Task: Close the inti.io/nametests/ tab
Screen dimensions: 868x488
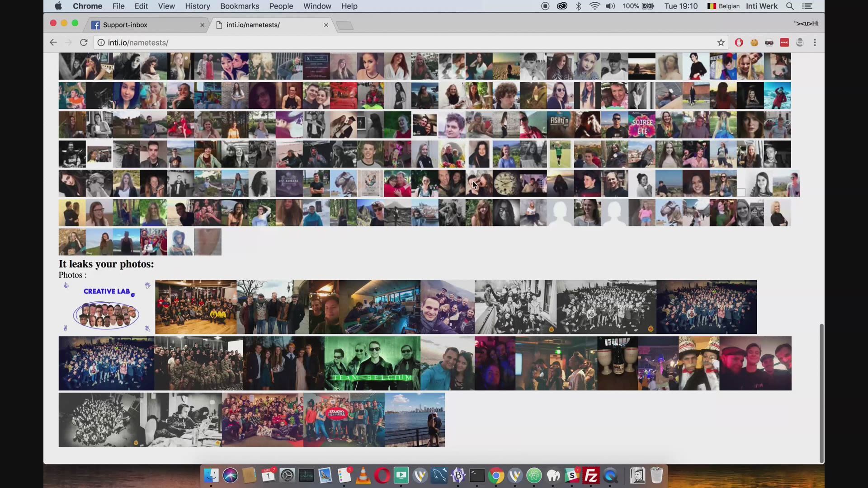Action: 326,25
